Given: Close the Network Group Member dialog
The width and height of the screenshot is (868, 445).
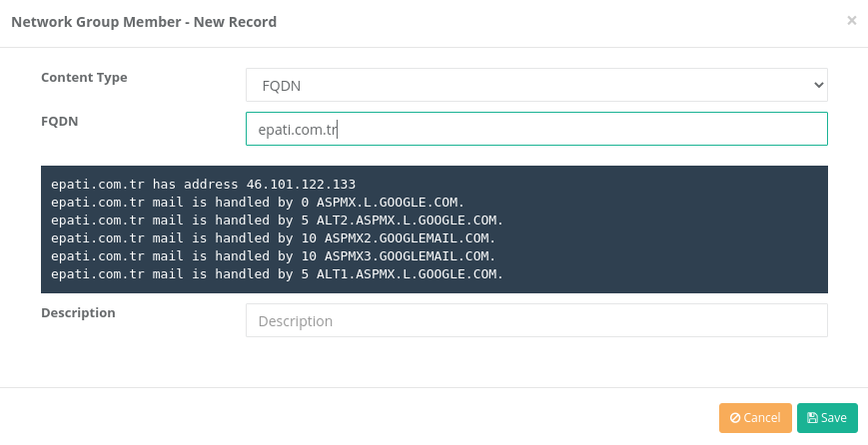Looking at the screenshot, I should tap(851, 21).
